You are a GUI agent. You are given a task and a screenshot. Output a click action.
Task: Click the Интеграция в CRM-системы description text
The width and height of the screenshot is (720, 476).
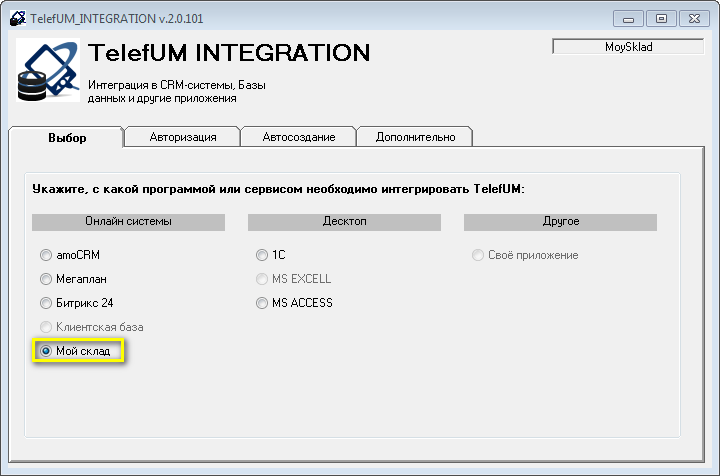(x=177, y=91)
